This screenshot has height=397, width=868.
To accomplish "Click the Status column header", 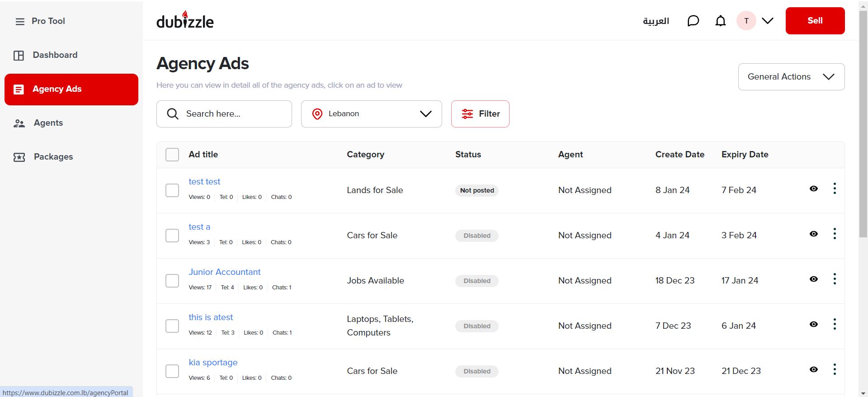I will tap(468, 155).
